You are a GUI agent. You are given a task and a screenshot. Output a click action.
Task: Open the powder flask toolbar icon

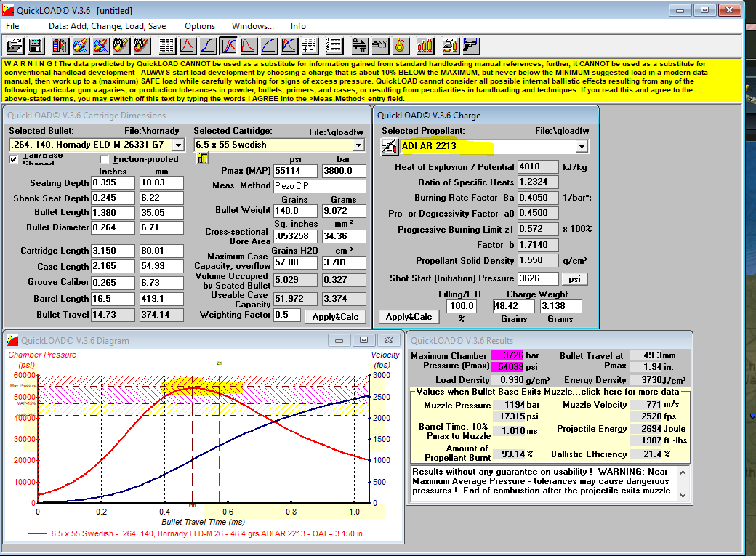(x=400, y=46)
